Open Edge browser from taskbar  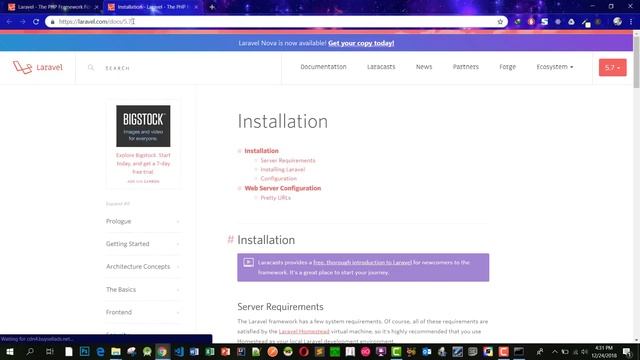click(100, 351)
